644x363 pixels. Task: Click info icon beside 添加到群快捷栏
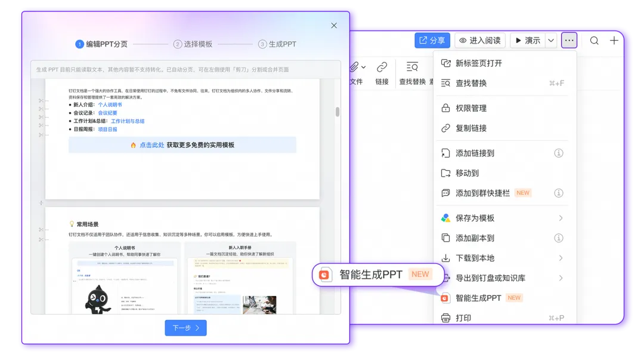[559, 193]
